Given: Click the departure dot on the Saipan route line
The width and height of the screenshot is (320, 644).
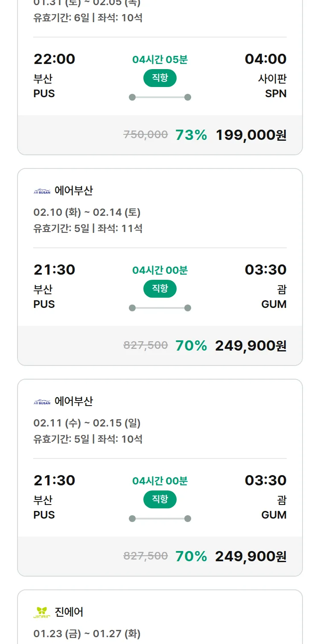Looking at the screenshot, I should tap(132, 97).
